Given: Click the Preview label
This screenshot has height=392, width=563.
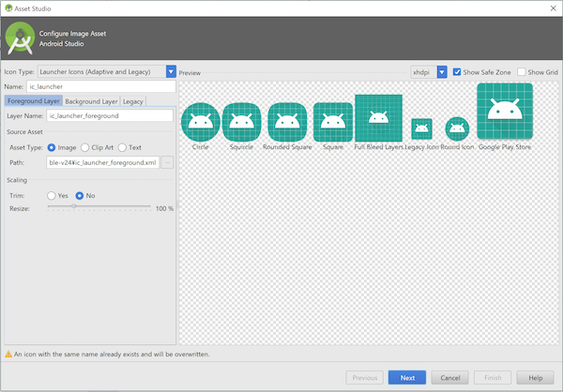Looking at the screenshot, I should click(x=190, y=73).
